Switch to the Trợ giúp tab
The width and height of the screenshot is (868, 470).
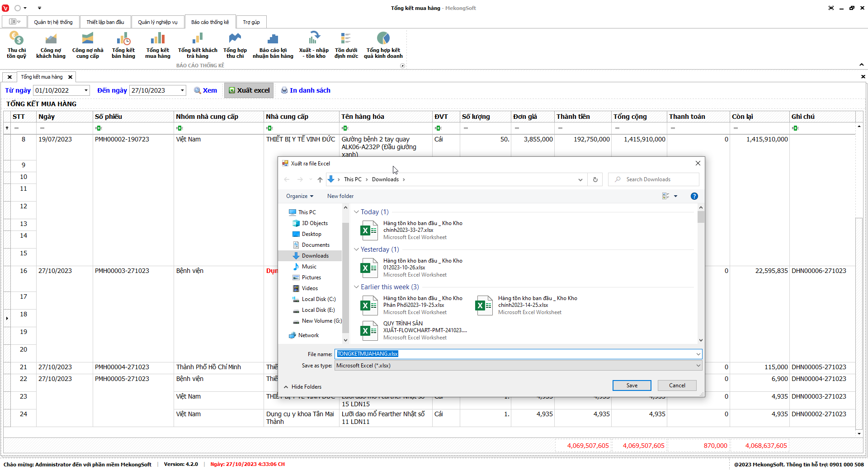[x=251, y=22]
